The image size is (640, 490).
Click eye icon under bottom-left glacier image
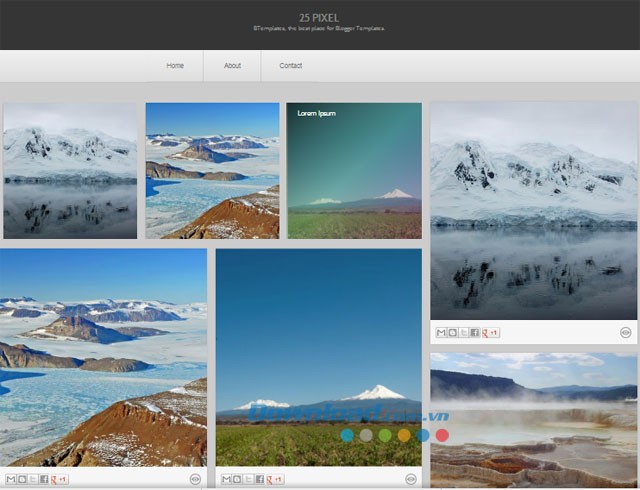pyautogui.click(x=195, y=479)
